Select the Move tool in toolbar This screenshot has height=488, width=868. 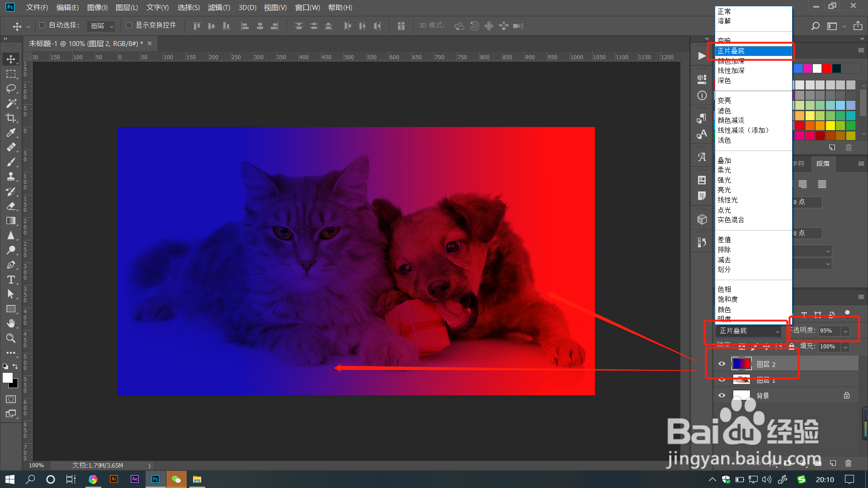click(x=11, y=59)
